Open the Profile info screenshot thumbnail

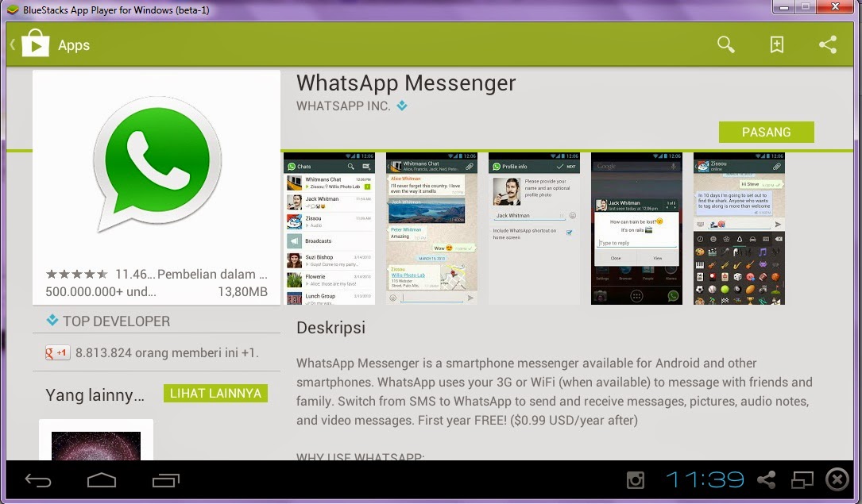534,229
